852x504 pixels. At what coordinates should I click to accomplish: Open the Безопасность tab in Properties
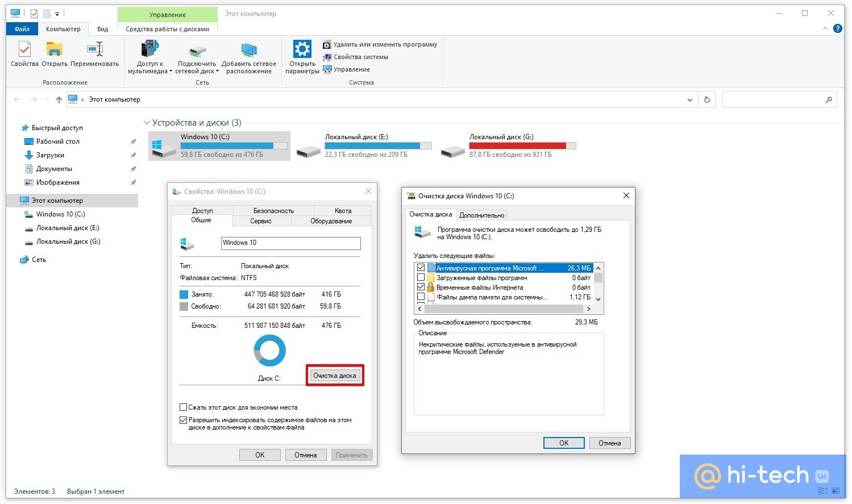coord(273,211)
